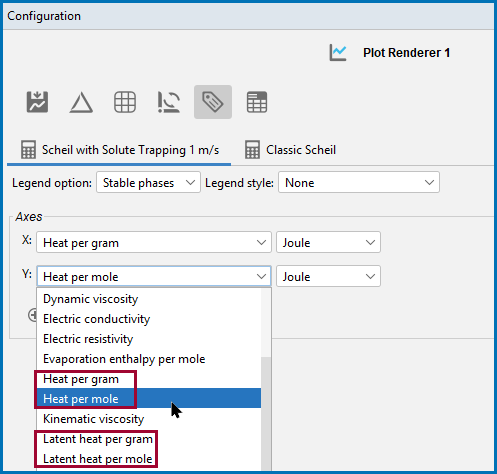Open the Legend option dropdown
Screen dimensions: 497x474
tap(148, 182)
